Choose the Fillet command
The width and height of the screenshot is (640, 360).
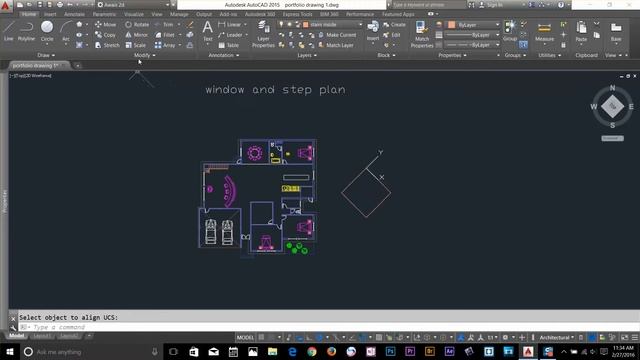[x=165, y=35]
